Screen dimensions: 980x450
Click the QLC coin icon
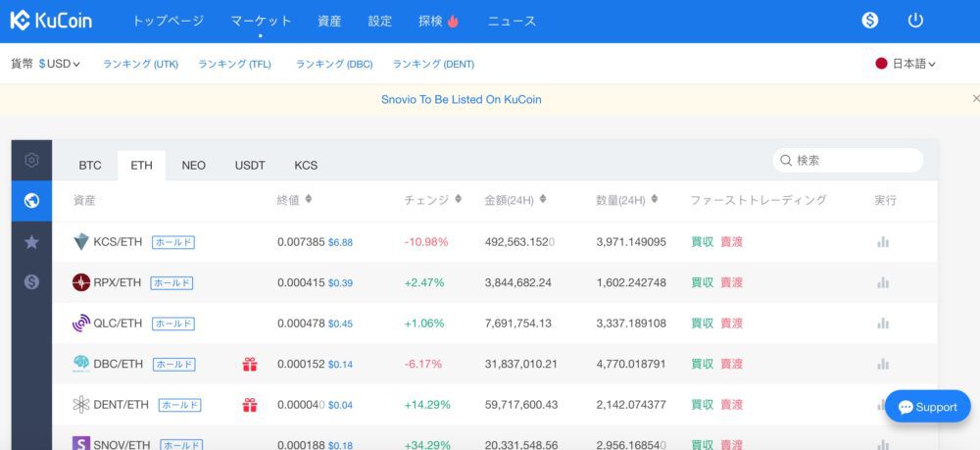pos(81,324)
